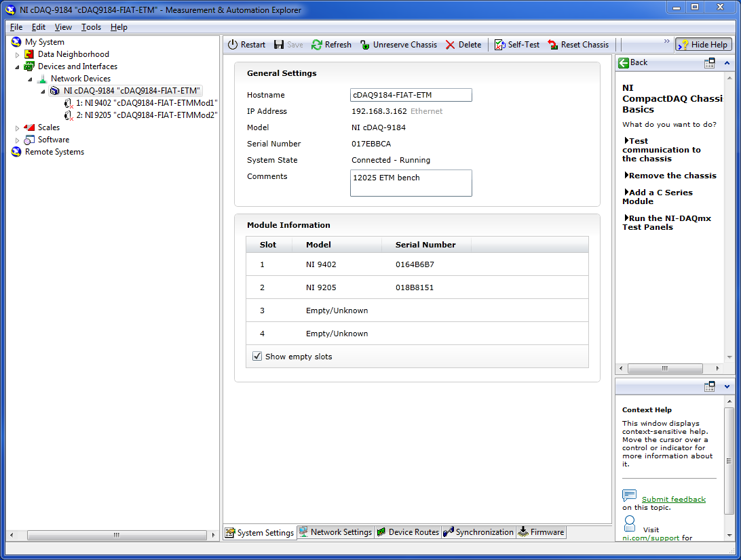This screenshot has width=741, height=560.
Task: Click the Synchronization tab icon
Action: pos(449,532)
